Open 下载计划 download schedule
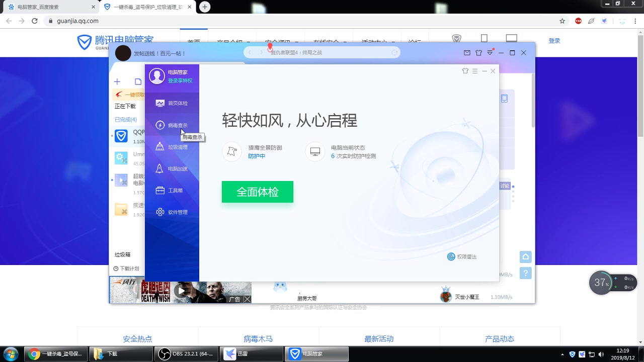 [x=126, y=268]
